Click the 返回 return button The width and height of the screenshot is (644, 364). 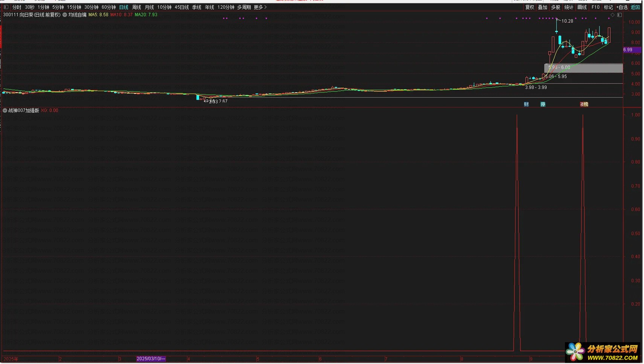click(x=635, y=7)
